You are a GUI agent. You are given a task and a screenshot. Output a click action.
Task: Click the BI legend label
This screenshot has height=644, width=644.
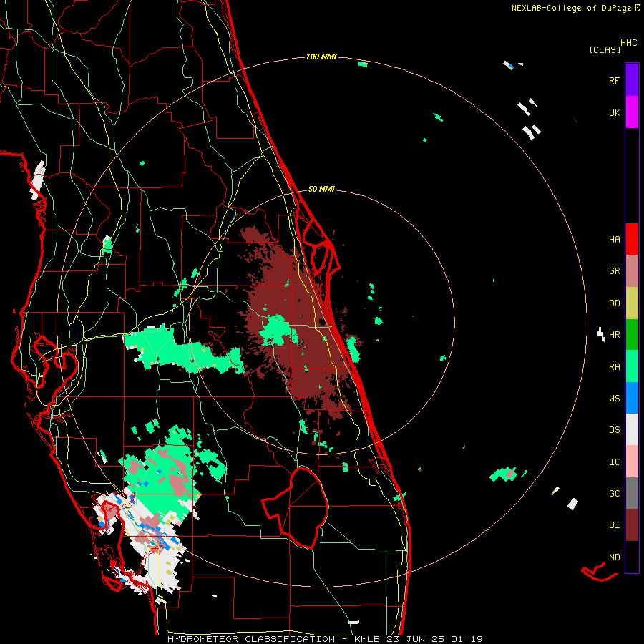pos(614,525)
